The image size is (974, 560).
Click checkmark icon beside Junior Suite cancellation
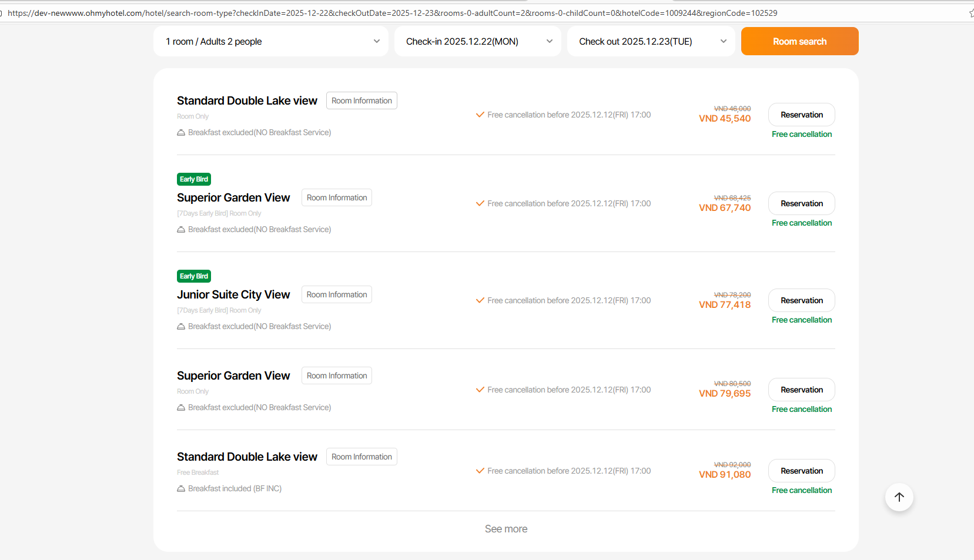pos(480,300)
